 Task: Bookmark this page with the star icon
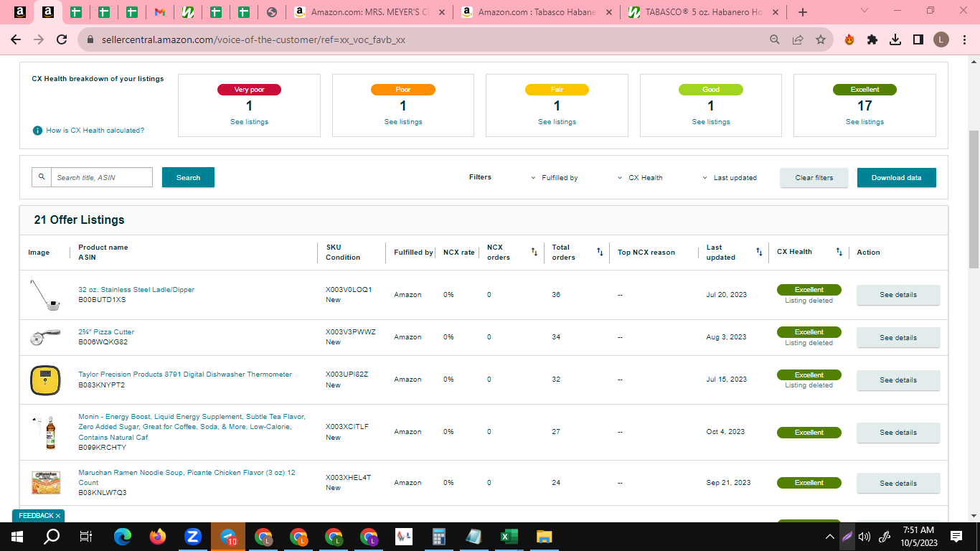pyautogui.click(x=821, y=40)
